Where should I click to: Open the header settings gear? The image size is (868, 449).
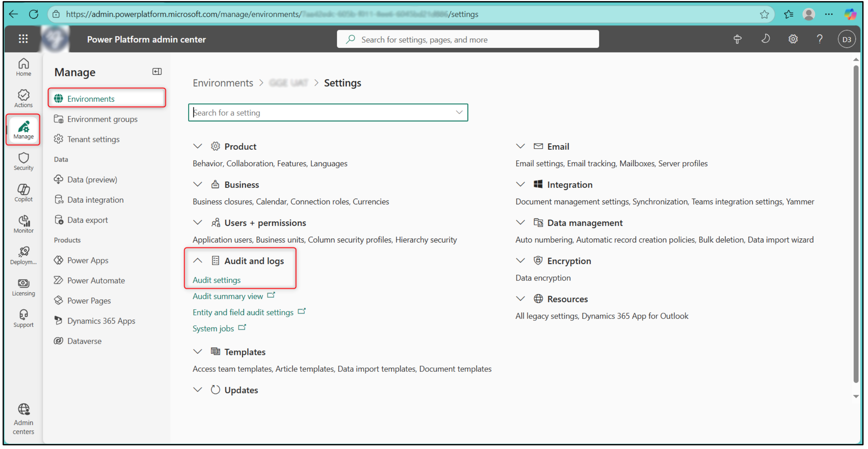[793, 39]
